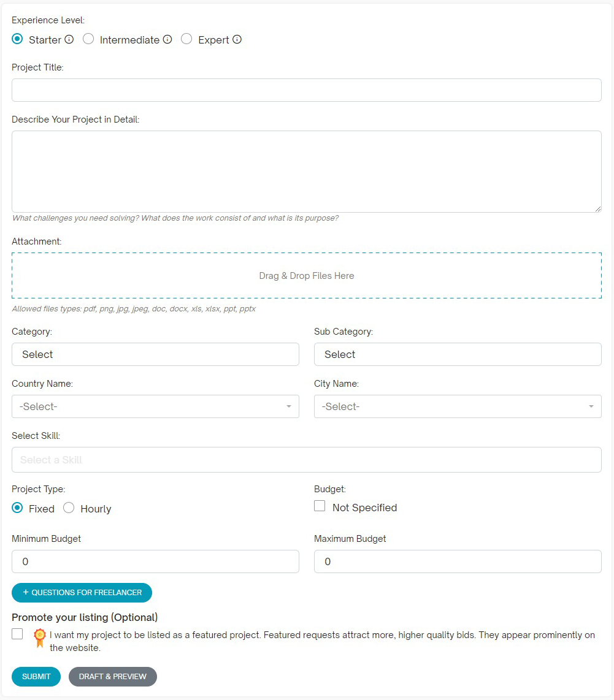Select the Intermediate experience level
Image resolution: width=614 pixels, height=700 pixels.
tap(88, 39)
